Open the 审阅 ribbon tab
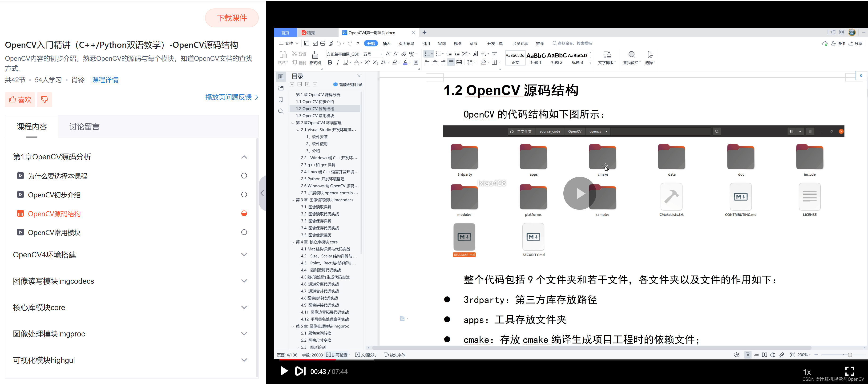868x384 pixels. click(x=442, y=44)
